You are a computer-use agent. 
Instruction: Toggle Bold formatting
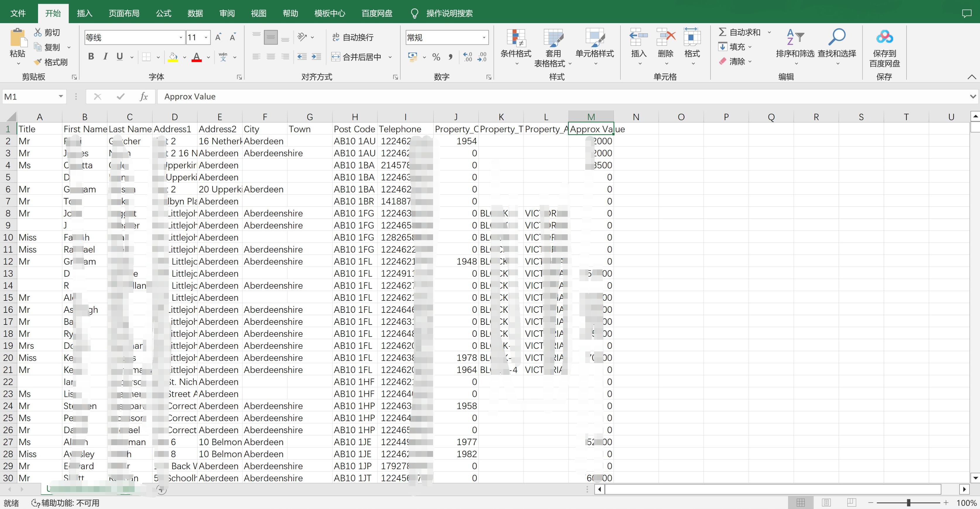pyautogui.click(x=91, y=57)
